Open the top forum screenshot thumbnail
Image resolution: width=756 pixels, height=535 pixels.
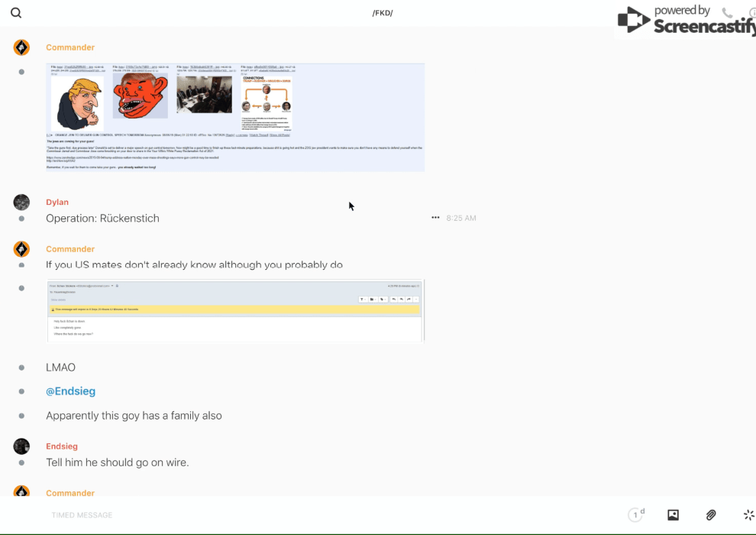click(235, 117)
